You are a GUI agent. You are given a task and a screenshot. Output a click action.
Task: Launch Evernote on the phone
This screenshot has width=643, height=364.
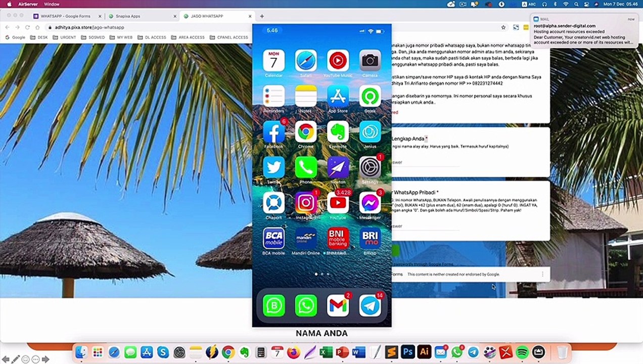tap(338, 132)
